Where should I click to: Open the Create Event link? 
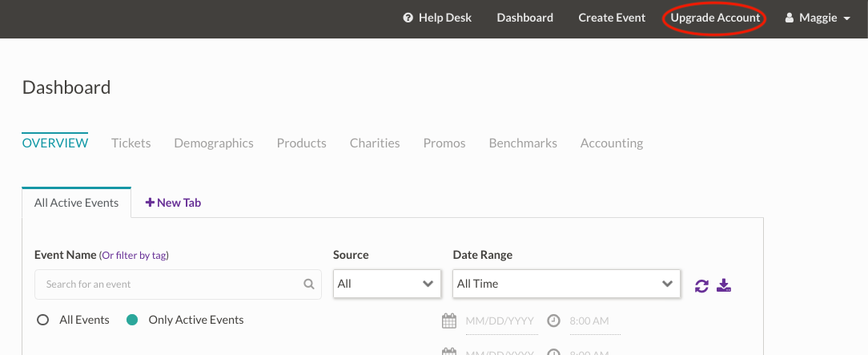coord(612,18)
